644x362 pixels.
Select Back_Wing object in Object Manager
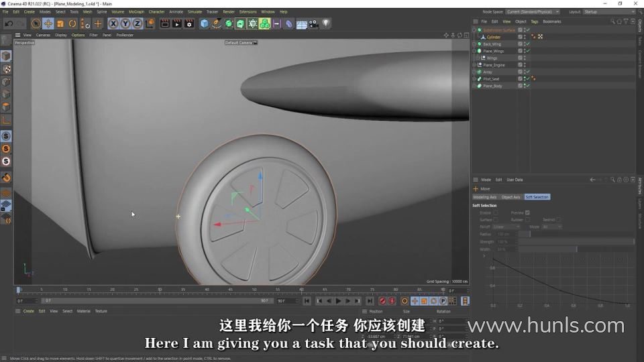[492, 44]
